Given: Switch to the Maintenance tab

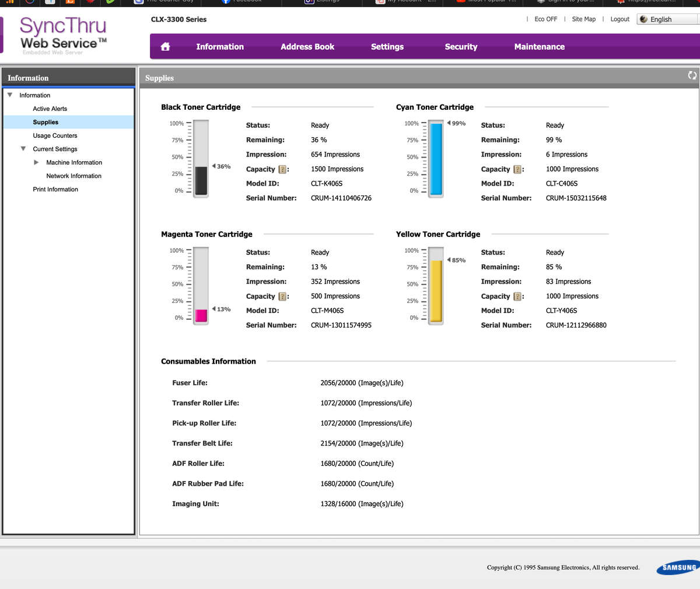Looking at the screenshot, I should (x=539, y=47).
